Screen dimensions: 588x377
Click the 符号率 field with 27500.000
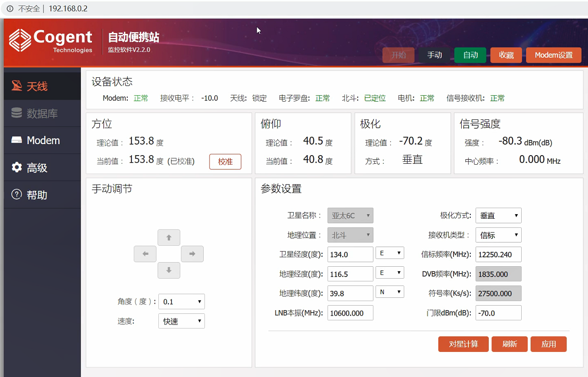[x=499, y=293]
